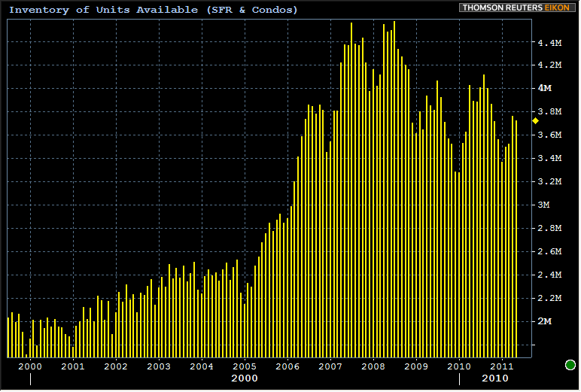Click the 2005 year label on x-axis

(x=245, y=366)
